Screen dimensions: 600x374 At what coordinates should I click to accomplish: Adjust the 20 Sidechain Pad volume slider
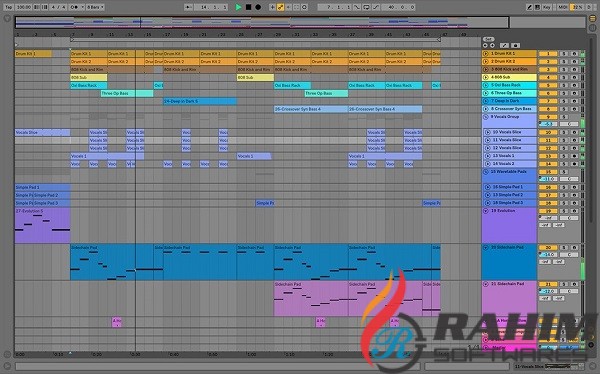548,255
